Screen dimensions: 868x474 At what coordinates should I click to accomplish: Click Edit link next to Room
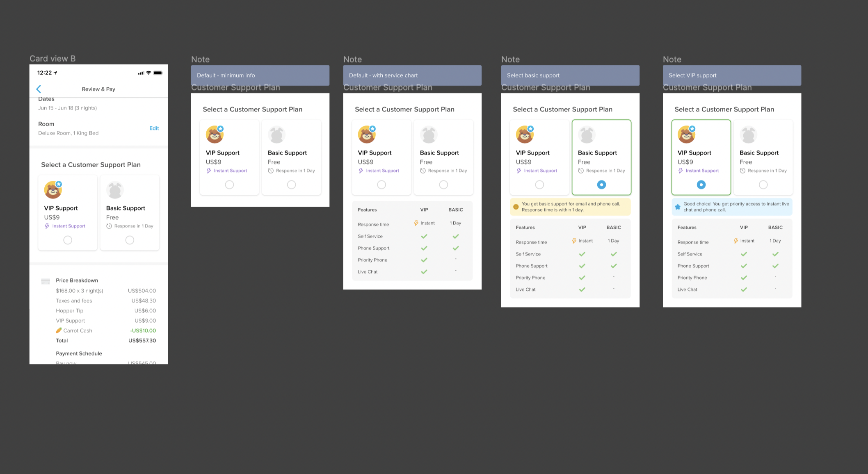point(154,128)
